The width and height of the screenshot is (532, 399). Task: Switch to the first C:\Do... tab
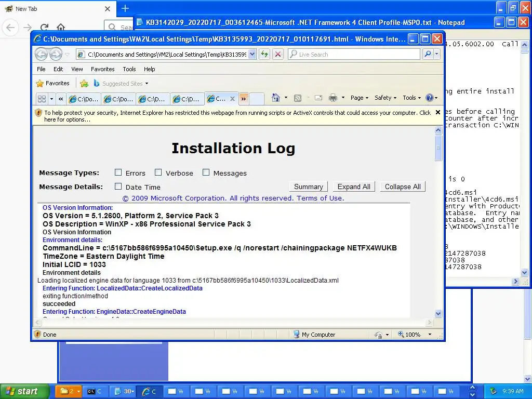(84, 99)
